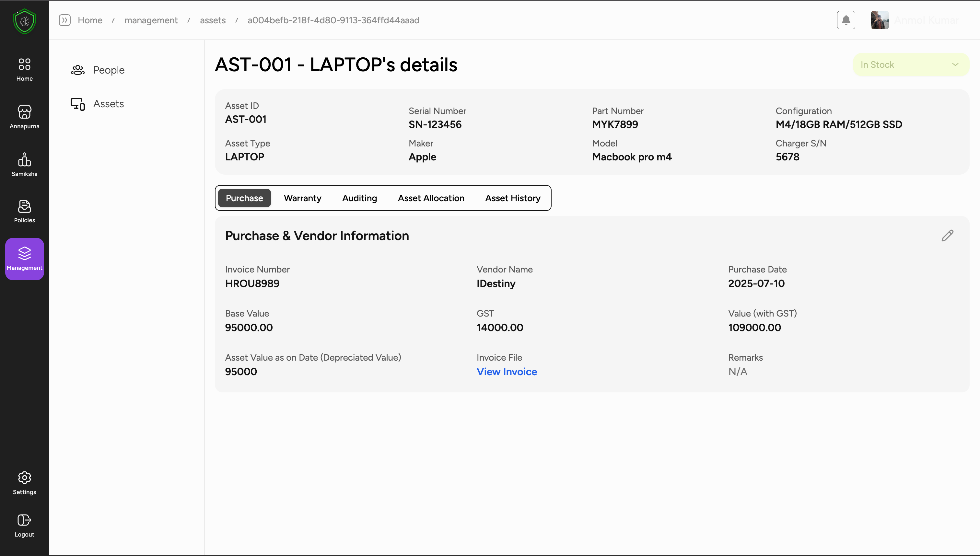Click the shield logo icon
Screen dimensions: 980x556
pyautogui.click(x=24, y=21)
